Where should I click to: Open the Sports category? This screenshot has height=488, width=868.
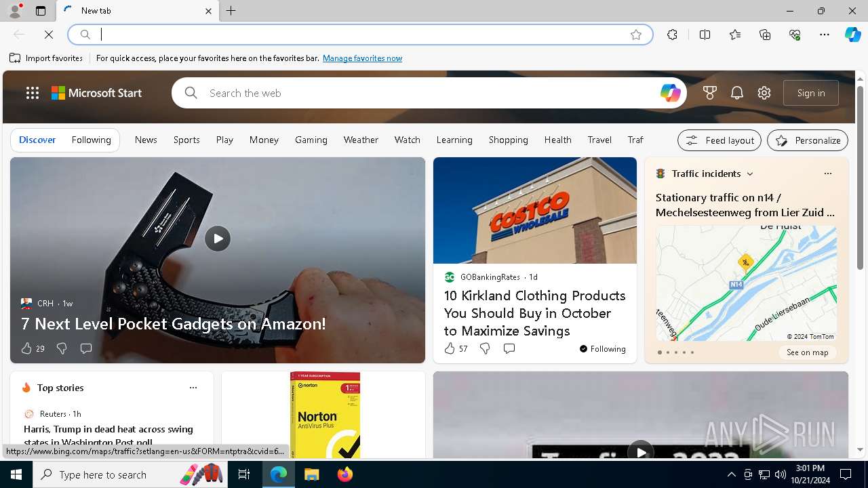coord(186,140)
